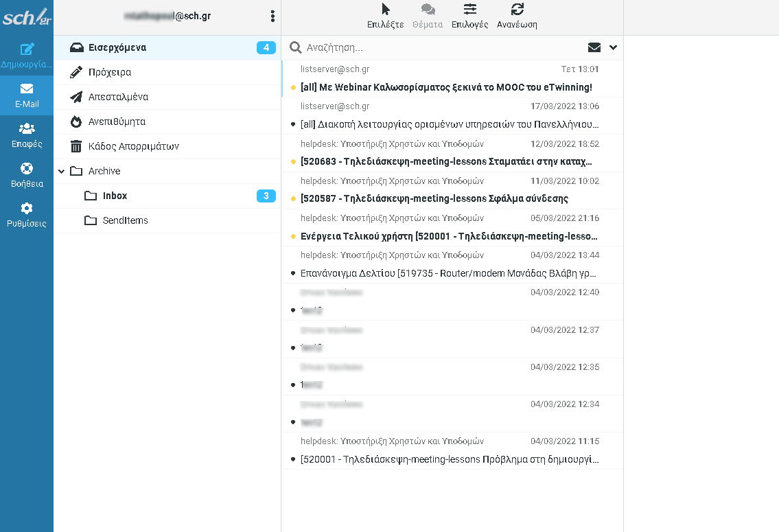The height and width of the screenshot is (532, 779).
Task: Open the Βοήθεια help icon
Action: 26,175
